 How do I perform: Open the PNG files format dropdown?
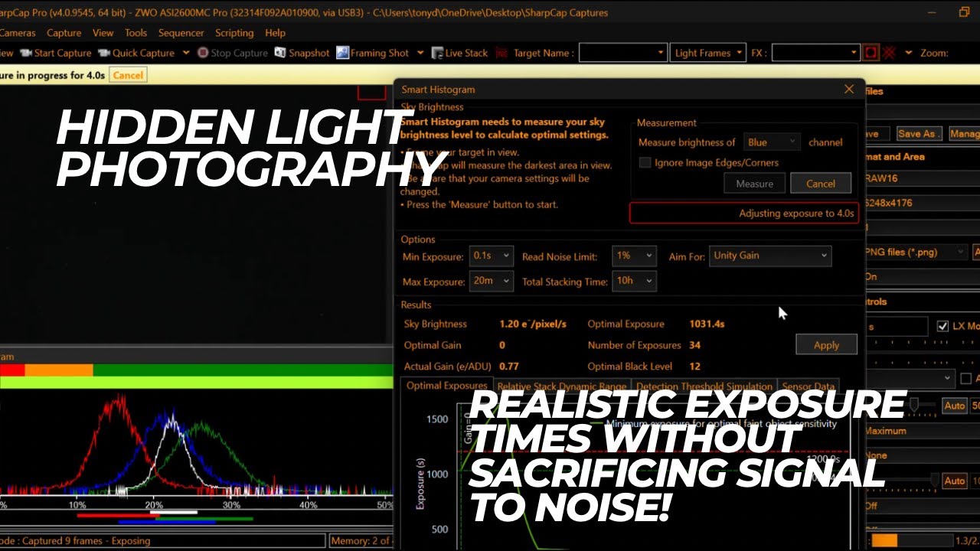tap(916, 252)
